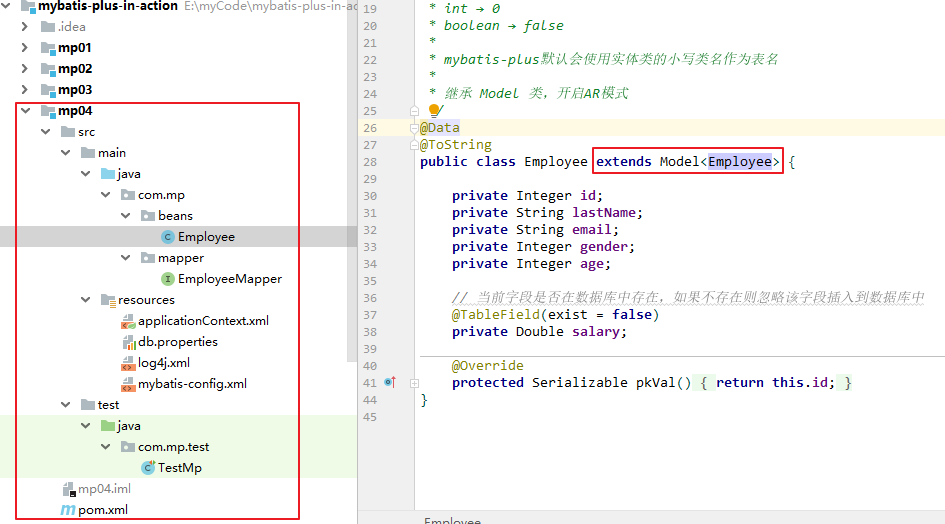Screen dimensions: 945x524
Task: Collapse the com.mp package
Action: click(105, 195)
